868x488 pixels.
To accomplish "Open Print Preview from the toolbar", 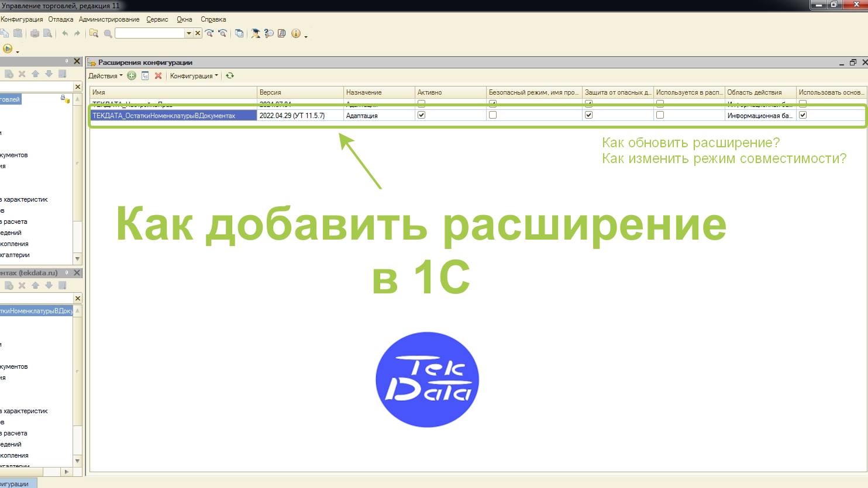I will 48,33.
